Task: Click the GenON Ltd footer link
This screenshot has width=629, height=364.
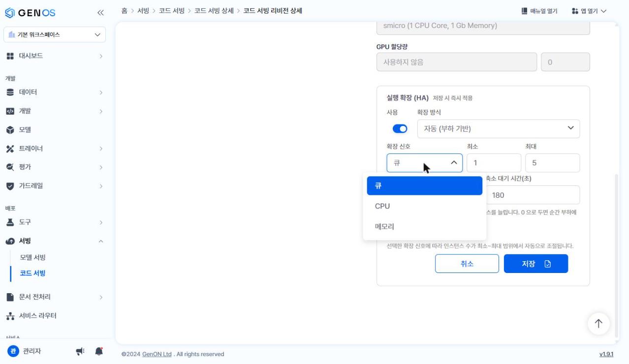Action: tap(157, 354)
